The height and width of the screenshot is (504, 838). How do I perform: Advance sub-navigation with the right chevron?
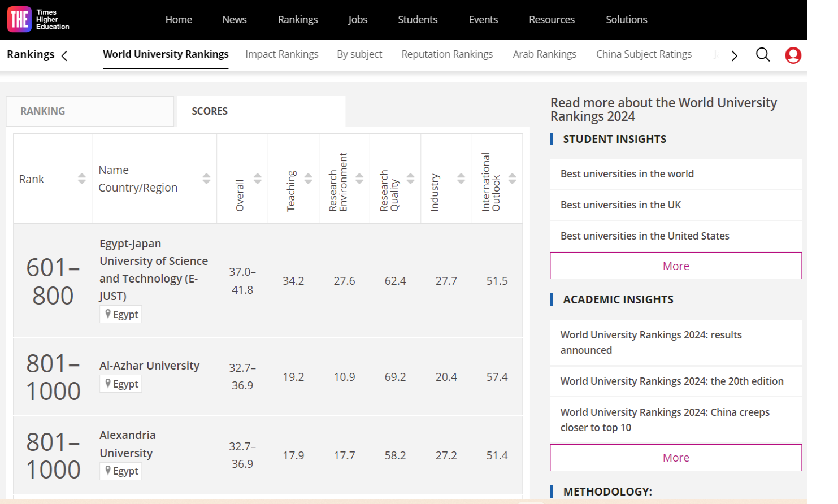[x=734, y=55]
